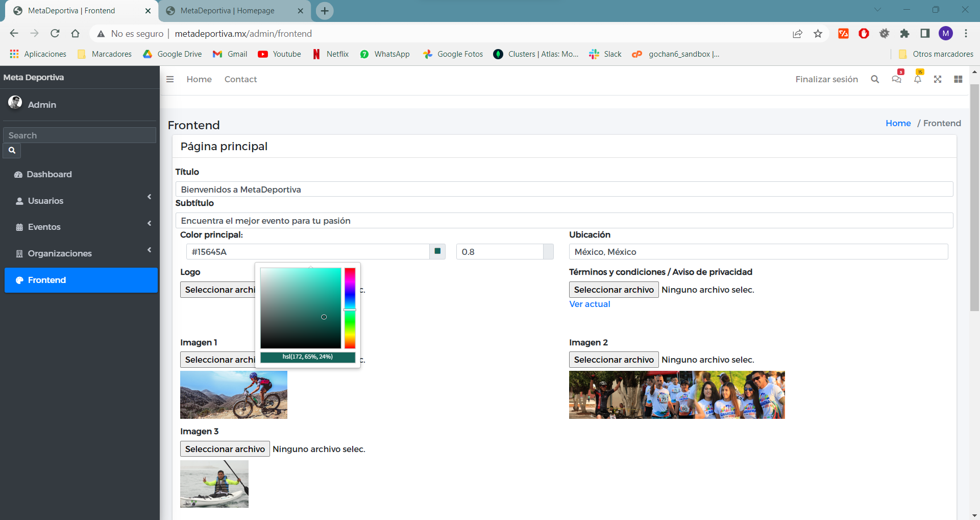Share this page icon in address bar
Screen dimensions: 980x520
pyautogui.click(x=797, y=34)
